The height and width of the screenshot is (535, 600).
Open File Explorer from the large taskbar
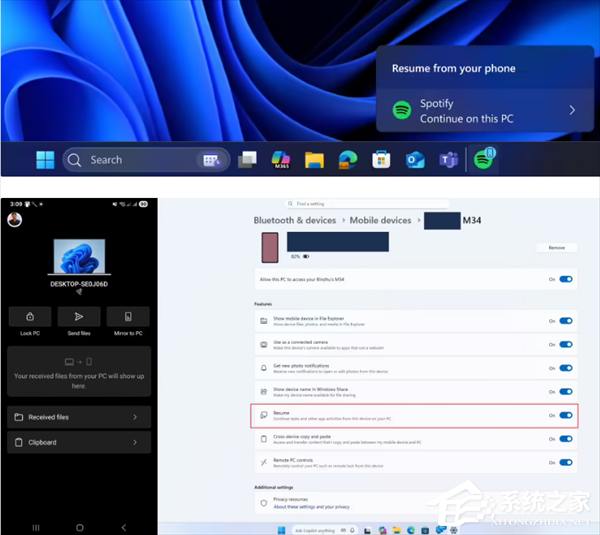[x=314, y=160]
